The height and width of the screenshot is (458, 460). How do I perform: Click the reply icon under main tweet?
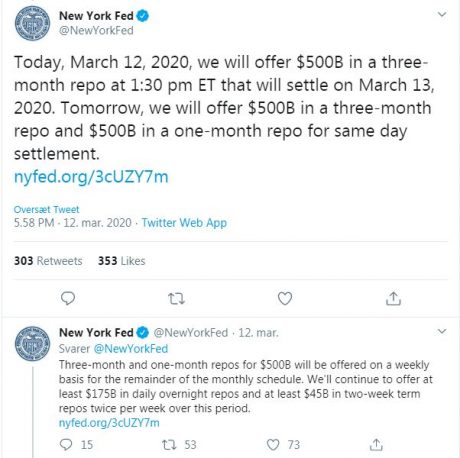[68, 298]
